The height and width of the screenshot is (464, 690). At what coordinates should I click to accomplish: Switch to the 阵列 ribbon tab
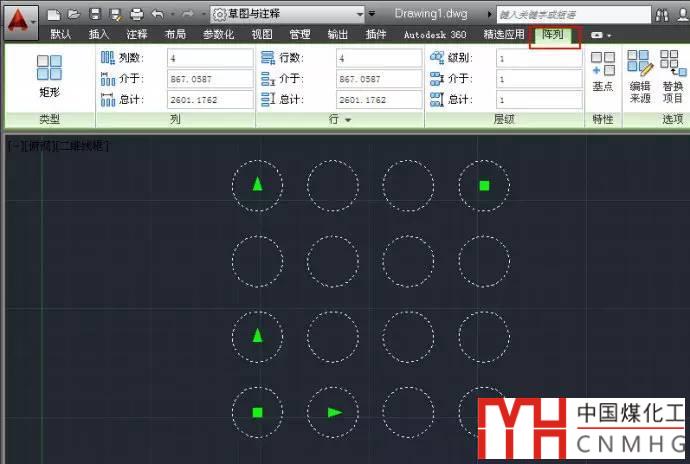coord(554,34)
